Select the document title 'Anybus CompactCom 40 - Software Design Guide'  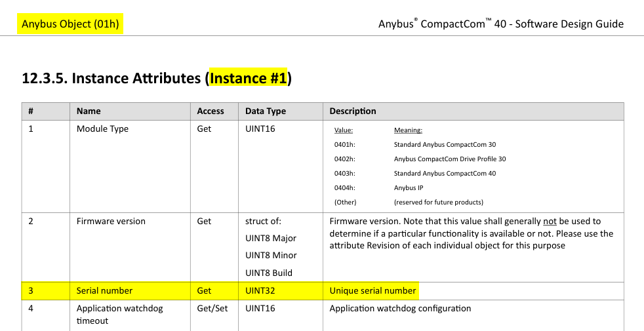click(x=500, y=24)
